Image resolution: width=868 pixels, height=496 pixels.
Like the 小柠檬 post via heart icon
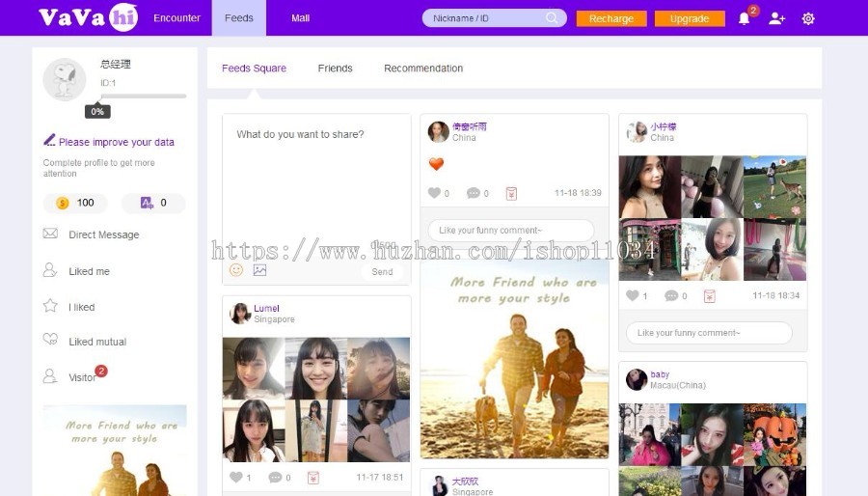coord(633,295)
